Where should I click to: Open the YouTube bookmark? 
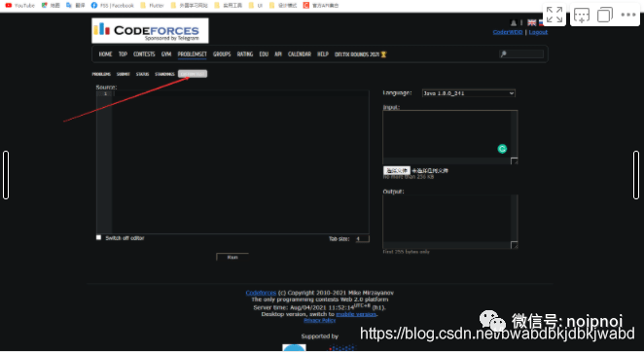[19, 5]
